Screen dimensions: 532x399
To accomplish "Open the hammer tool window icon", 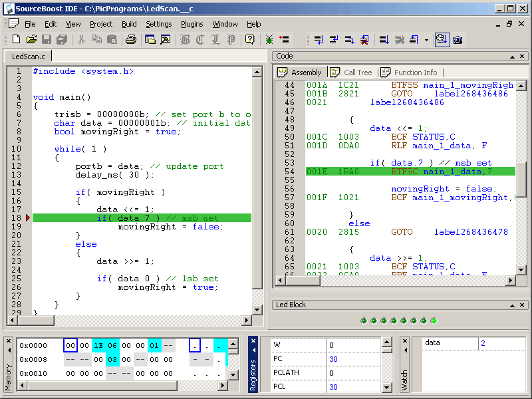I will point(165,40).
